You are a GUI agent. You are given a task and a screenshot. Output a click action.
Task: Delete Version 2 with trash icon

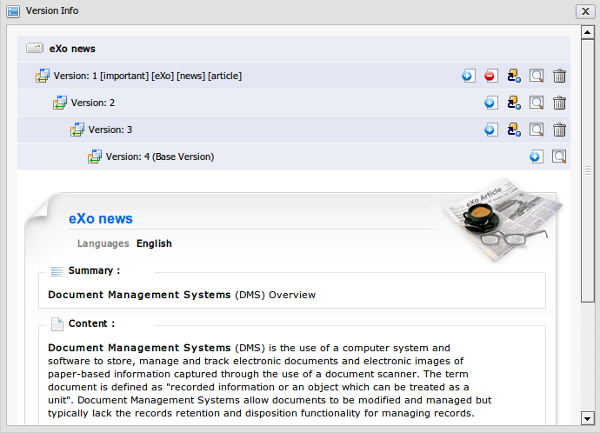[x=560, y=102]
